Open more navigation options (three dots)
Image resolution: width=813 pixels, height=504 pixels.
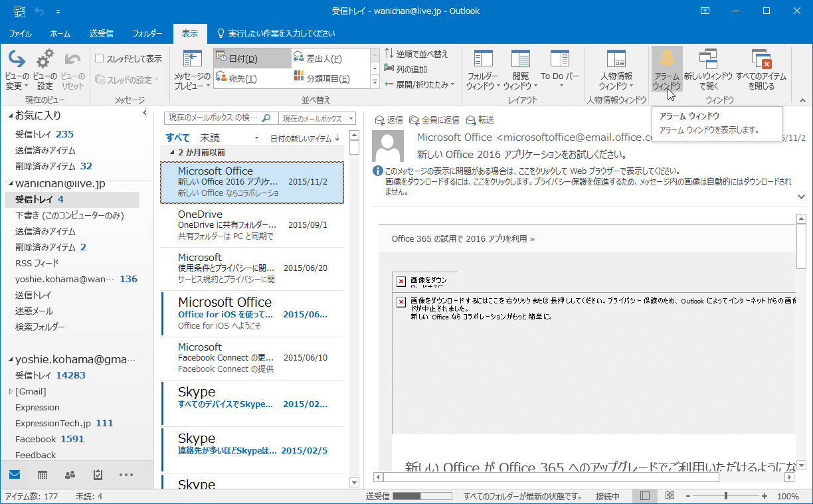[x=126, y=475]
